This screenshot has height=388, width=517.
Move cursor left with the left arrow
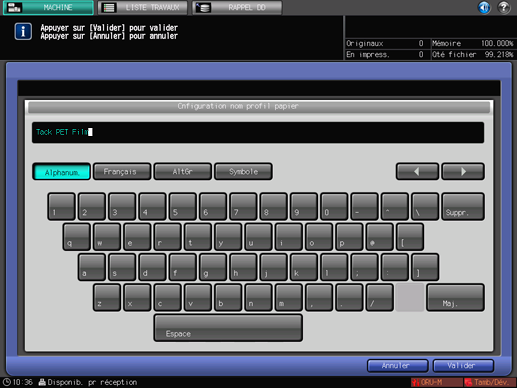click(417, 172)
